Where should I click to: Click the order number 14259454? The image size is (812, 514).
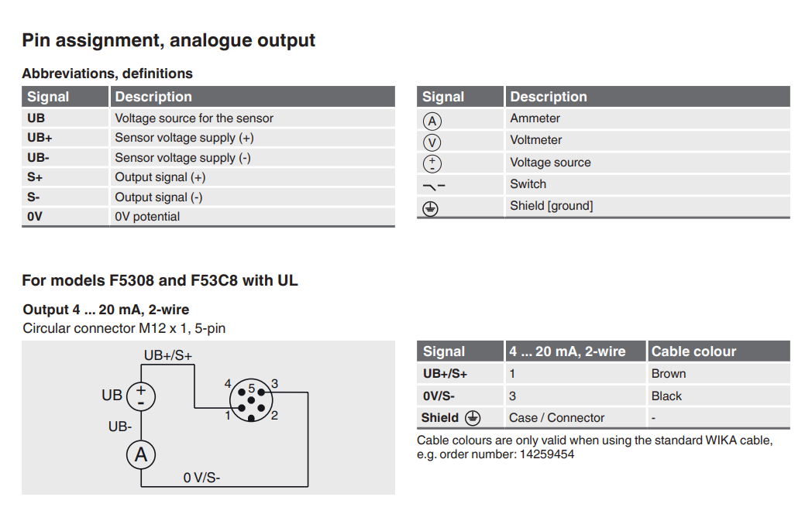545,454
